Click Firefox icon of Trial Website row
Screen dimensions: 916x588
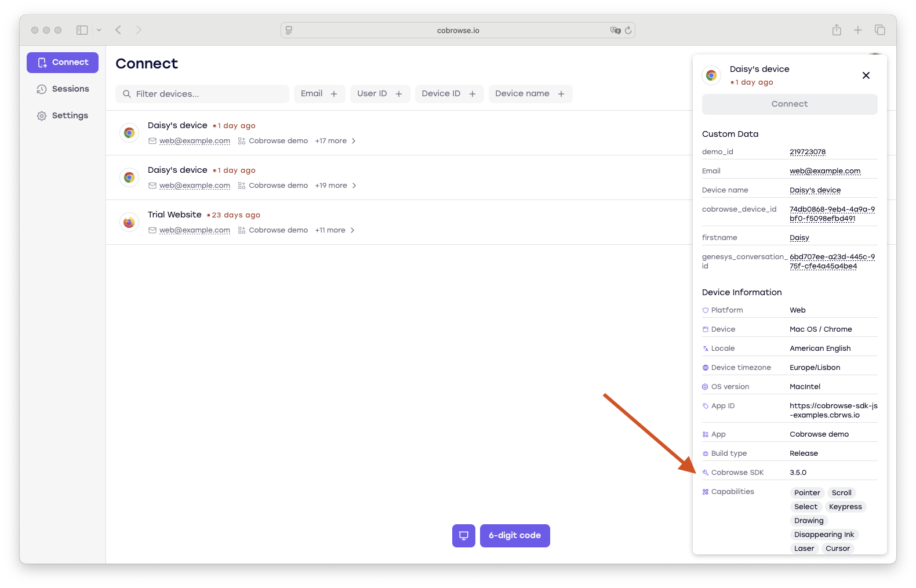(x=129, y=222)
